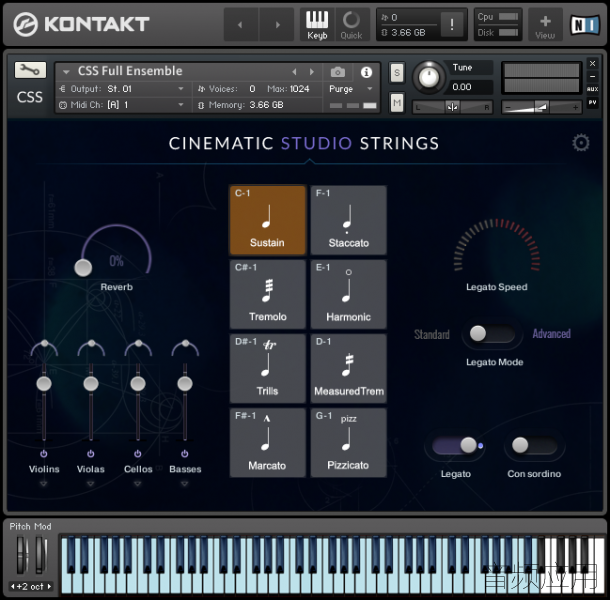
Task: Minimize instrument with the minus button
Action: pos(592,76)
